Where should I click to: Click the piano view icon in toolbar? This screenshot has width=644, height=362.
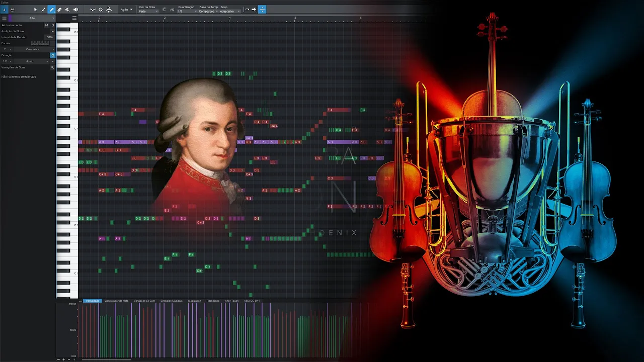point(4,10)
